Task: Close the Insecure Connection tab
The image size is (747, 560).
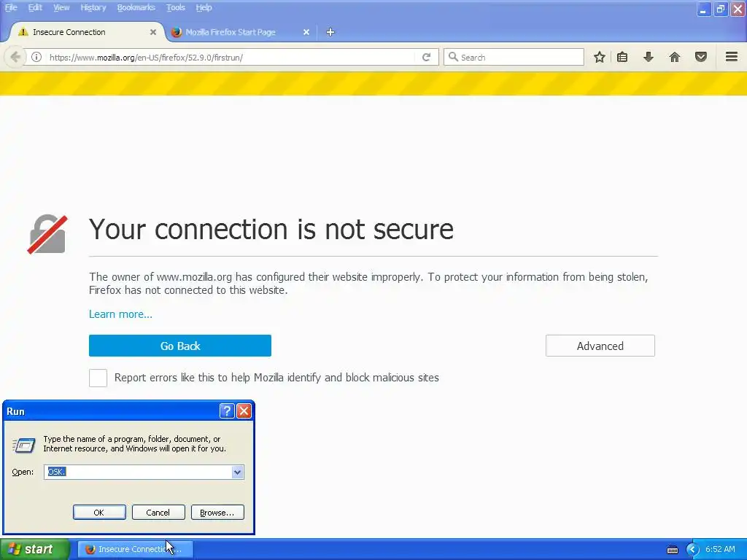Action: pyautogui.click(x=153, y=32)
